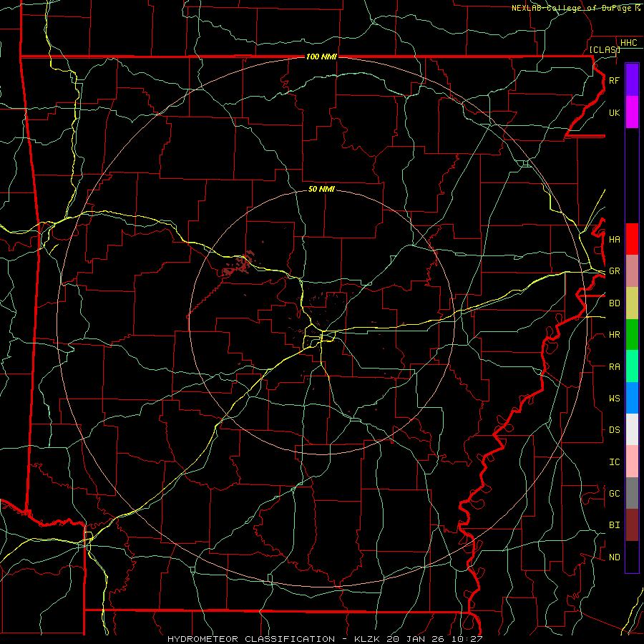Screen dimensions: 644x644
Task: Click the RF purple legend swatch
Action: pos(632,80)
